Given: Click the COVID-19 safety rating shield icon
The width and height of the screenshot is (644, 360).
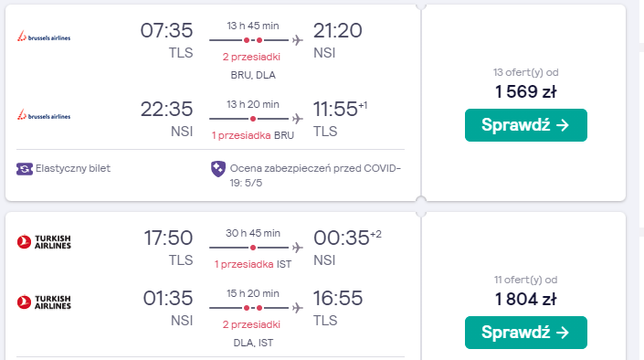Looking at the screenshot, I should [x=218, y=169].
